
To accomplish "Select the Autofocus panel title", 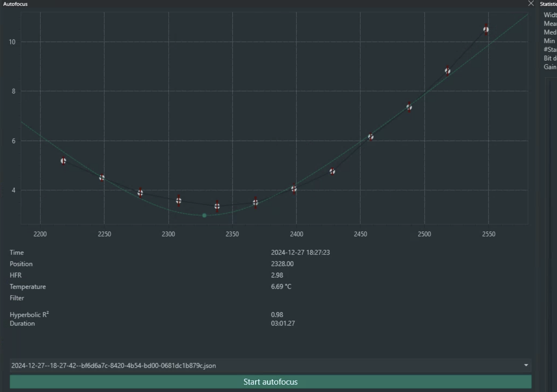I will (16, 4).
